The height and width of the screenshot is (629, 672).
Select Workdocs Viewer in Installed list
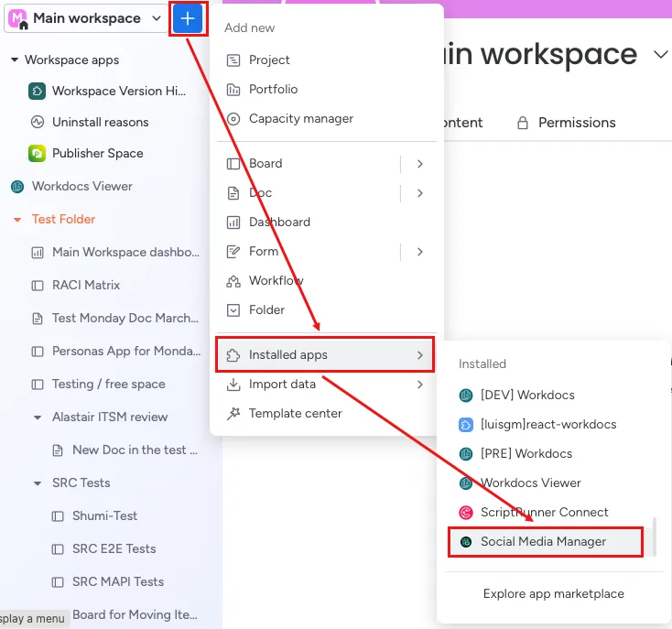(550, 483)
